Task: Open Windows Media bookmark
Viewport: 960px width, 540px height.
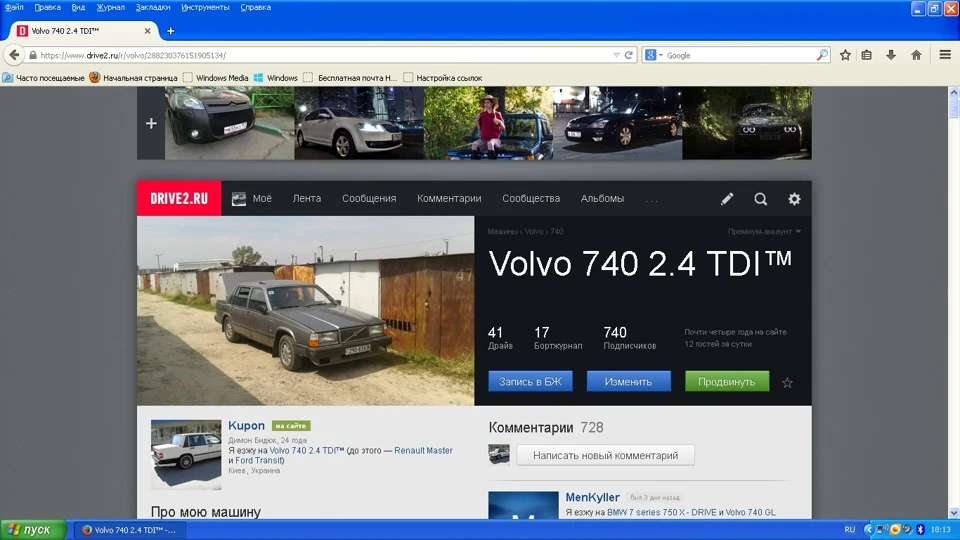Action: (x=216, y=78)
